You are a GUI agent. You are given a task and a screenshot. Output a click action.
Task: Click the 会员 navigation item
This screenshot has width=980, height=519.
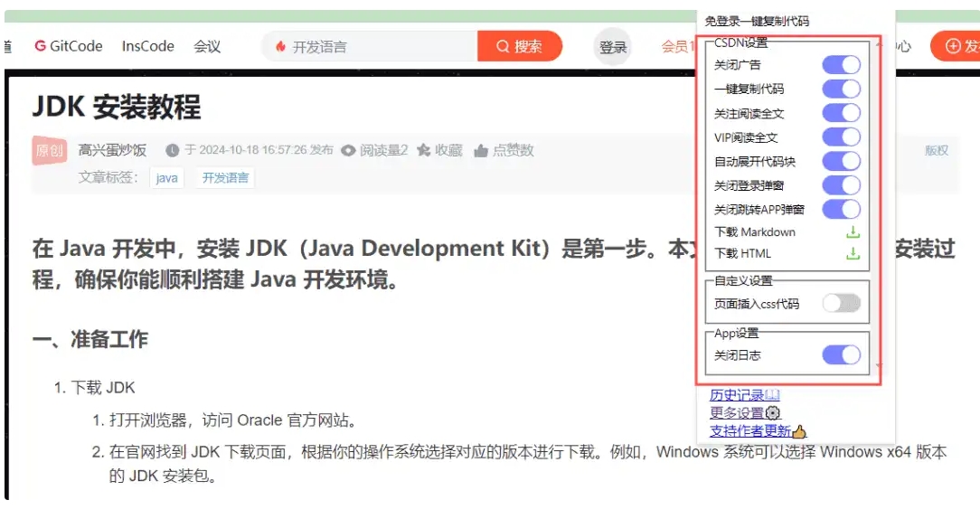pos(678,46)
